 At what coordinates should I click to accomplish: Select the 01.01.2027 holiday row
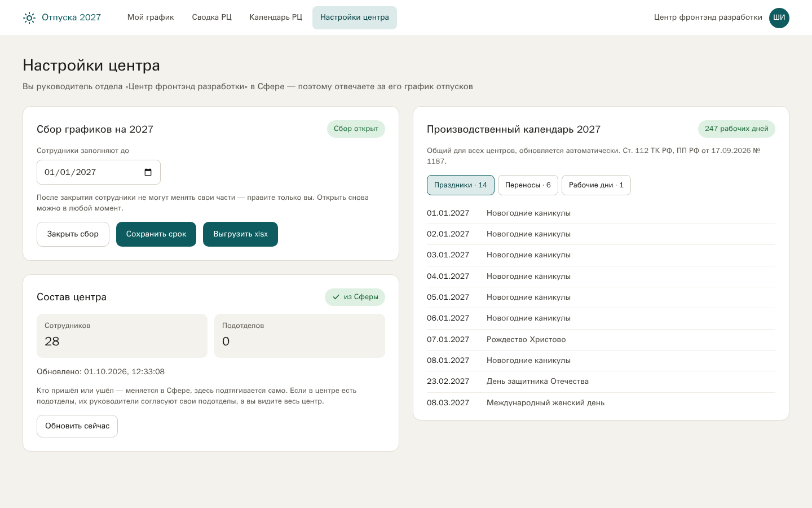pyautogui.click(x=601, y=213)
